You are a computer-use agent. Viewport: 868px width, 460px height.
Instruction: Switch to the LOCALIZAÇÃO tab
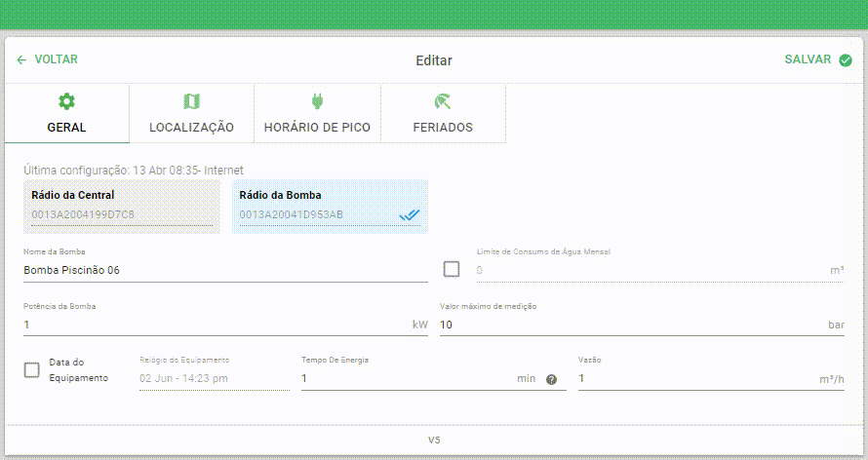coord(191,114)
